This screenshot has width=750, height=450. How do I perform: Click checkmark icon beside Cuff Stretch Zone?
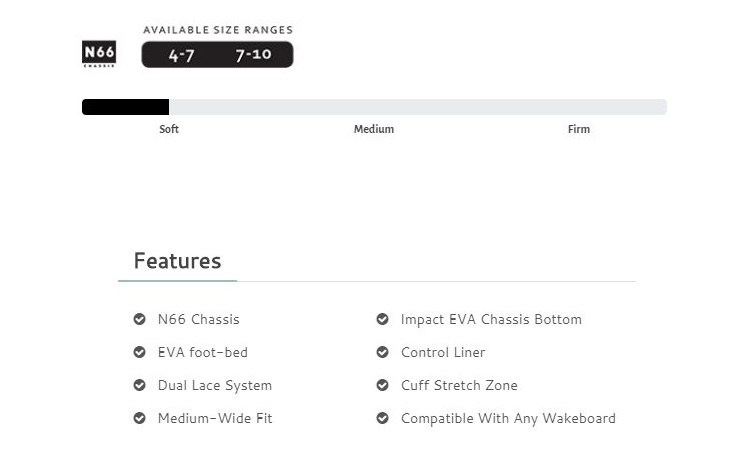point(382,385)
